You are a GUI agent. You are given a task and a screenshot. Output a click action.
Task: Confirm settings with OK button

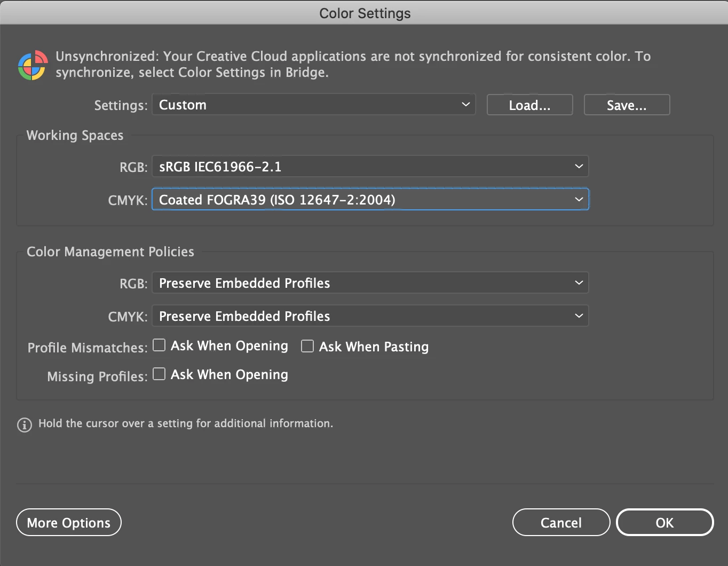coord(664,522)
